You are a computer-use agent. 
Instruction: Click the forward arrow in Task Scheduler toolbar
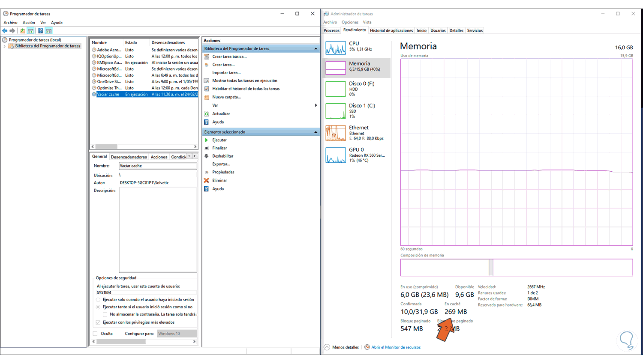tap(12, 31)
